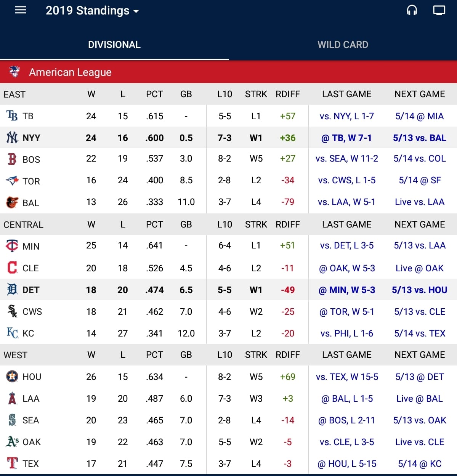Open Astros last game vs. TEX, W 15-5
457x476 pixels.
tap(347, 377)
